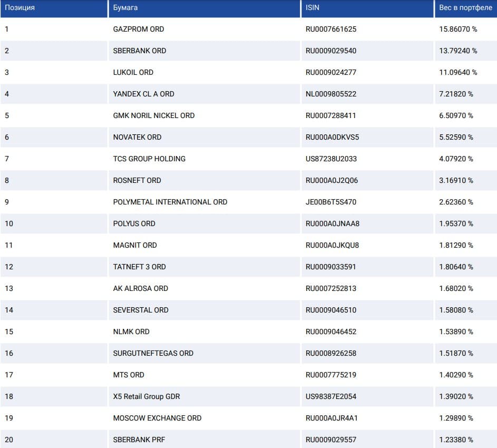
Task: Click the weight value 1.68020 %
Action: (x=456, y=288)
